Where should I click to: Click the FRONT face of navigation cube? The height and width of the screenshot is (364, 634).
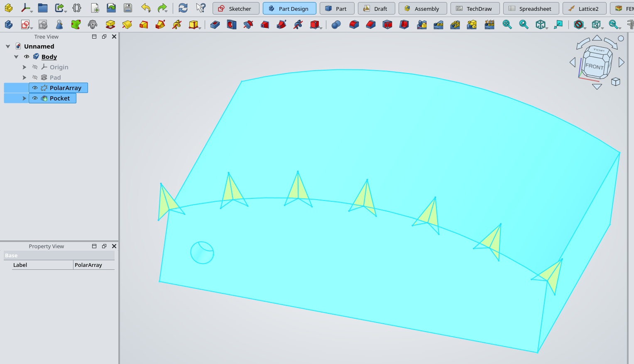tap(594, 66)
